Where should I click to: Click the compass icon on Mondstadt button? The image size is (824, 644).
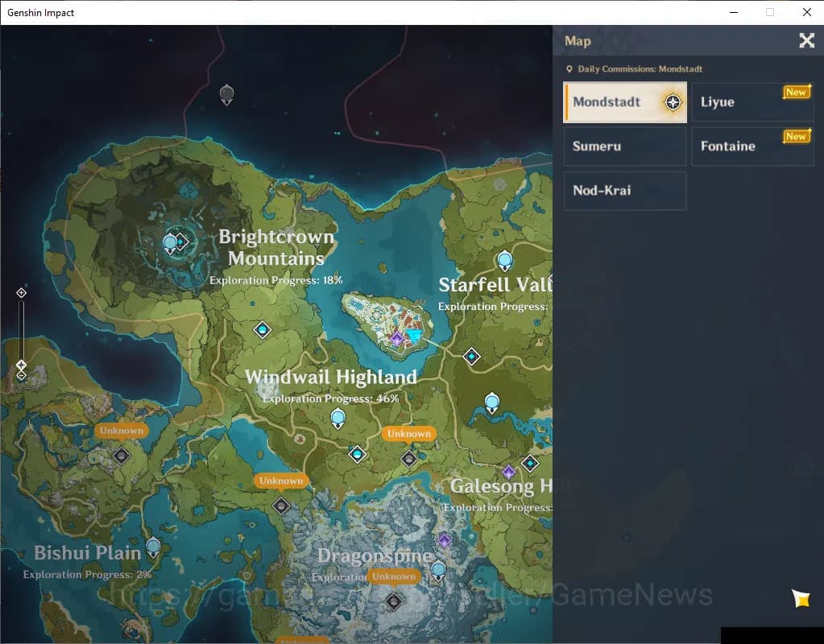tap(673, 102)
